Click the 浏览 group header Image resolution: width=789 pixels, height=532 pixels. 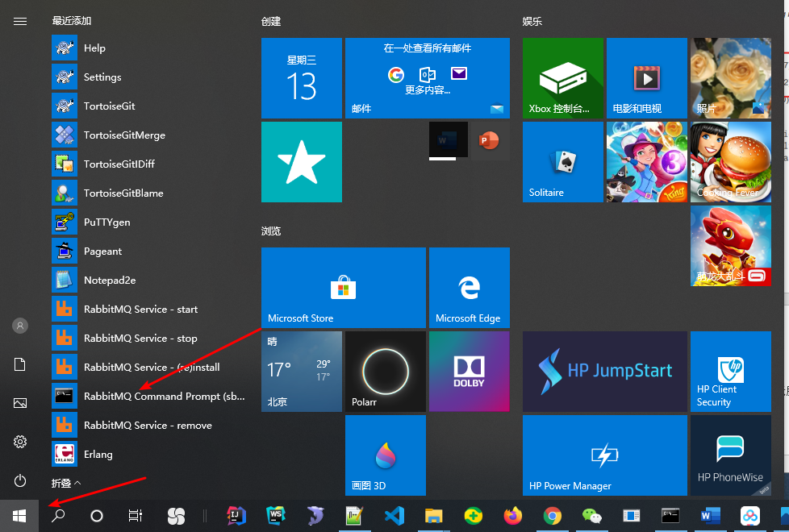click(271, 231)
